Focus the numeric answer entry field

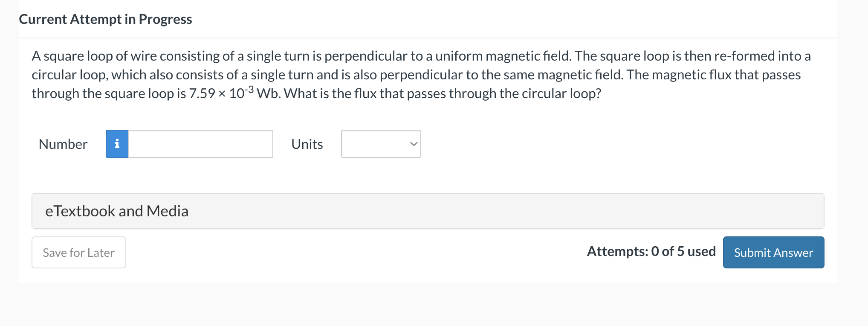coord(200,144)
